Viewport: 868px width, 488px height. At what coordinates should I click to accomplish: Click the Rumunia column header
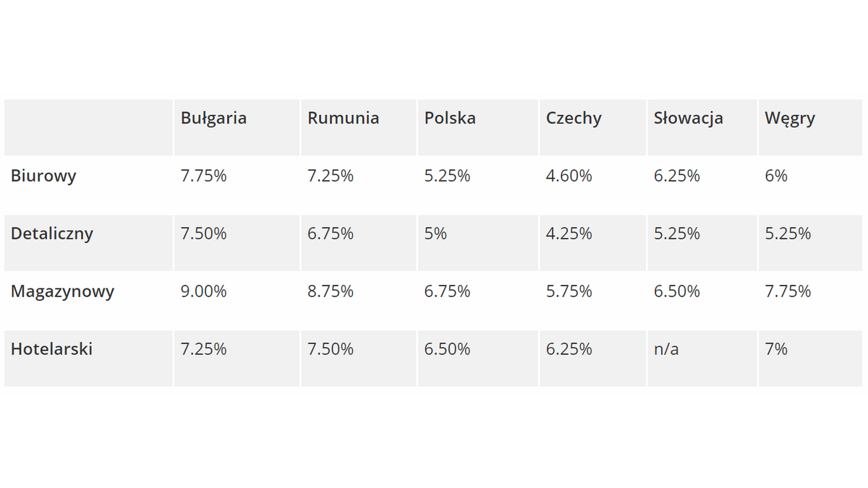343,119
